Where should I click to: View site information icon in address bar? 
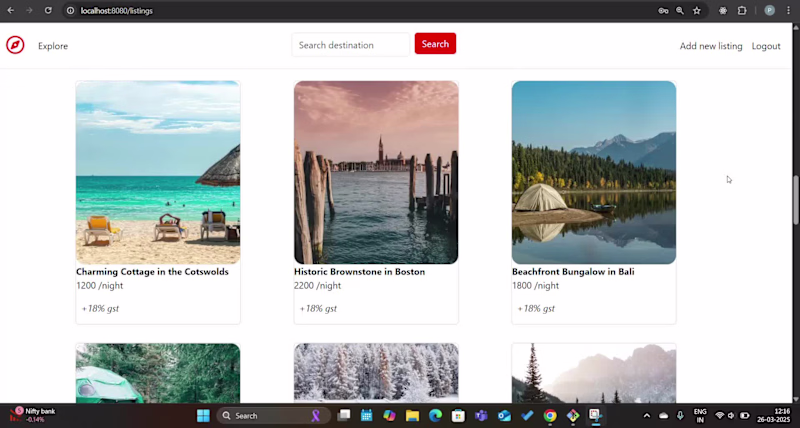[x=70, y=10]
